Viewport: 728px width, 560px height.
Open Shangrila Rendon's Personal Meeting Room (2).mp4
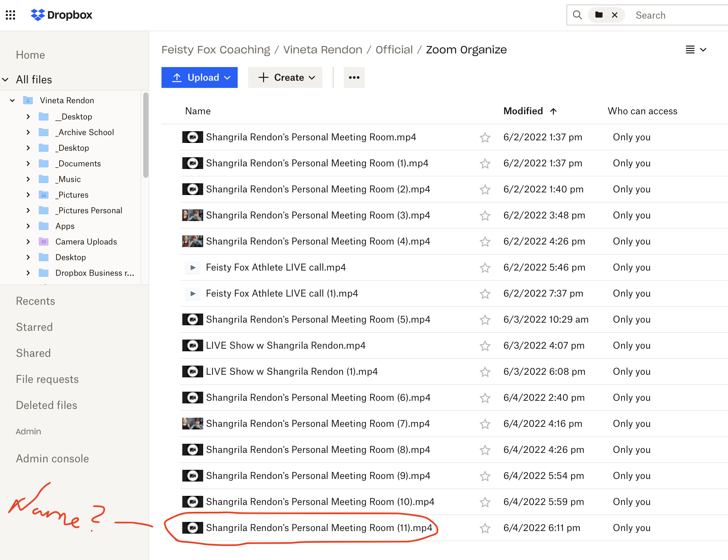[x=318, y=189]
